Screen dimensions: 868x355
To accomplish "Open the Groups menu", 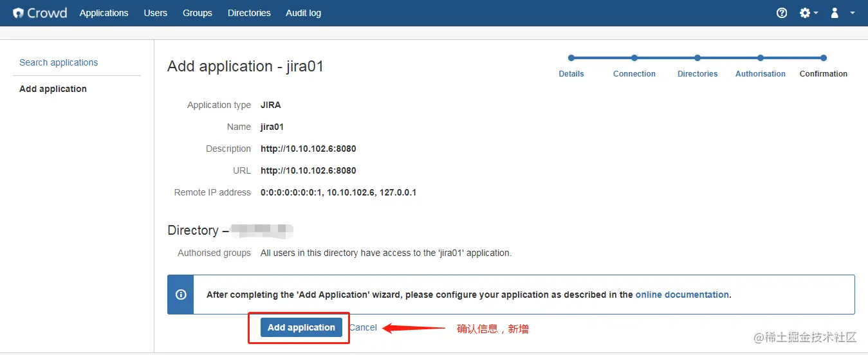I will (198, 13).
